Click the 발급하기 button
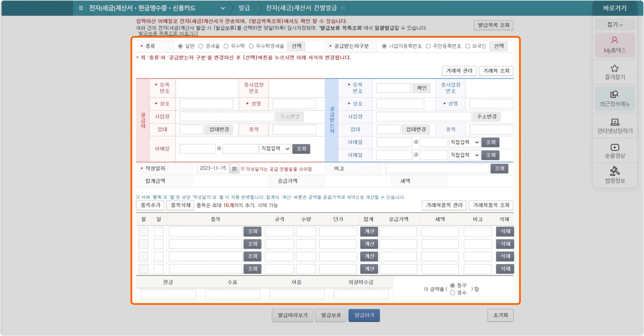The image size is (644, 336). (364, 315)
